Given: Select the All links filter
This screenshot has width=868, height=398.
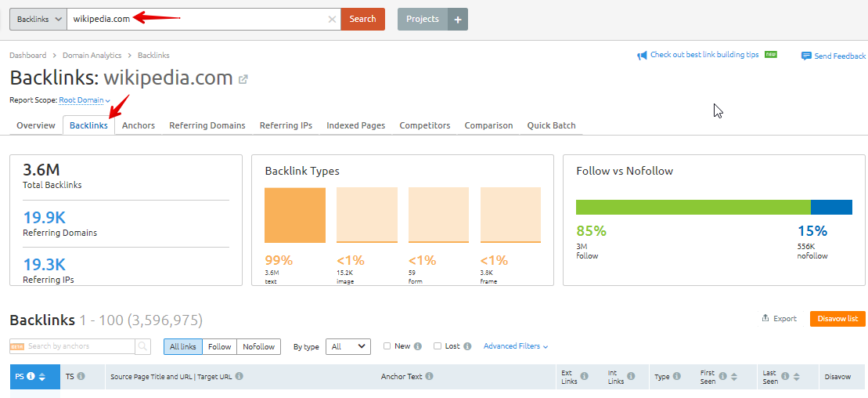Looking at the screenshot, I should tap(182, 346).
